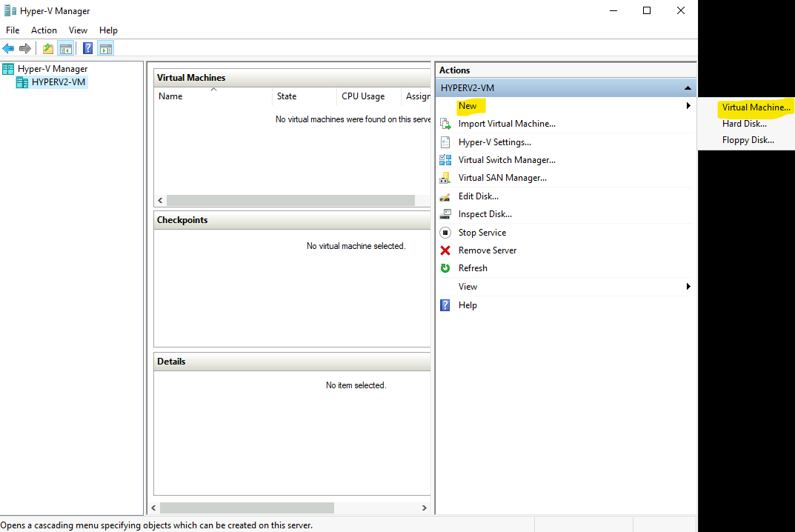The image size is (795, 532).
Task: Click Remove Server action text
Action: (488, 250)
